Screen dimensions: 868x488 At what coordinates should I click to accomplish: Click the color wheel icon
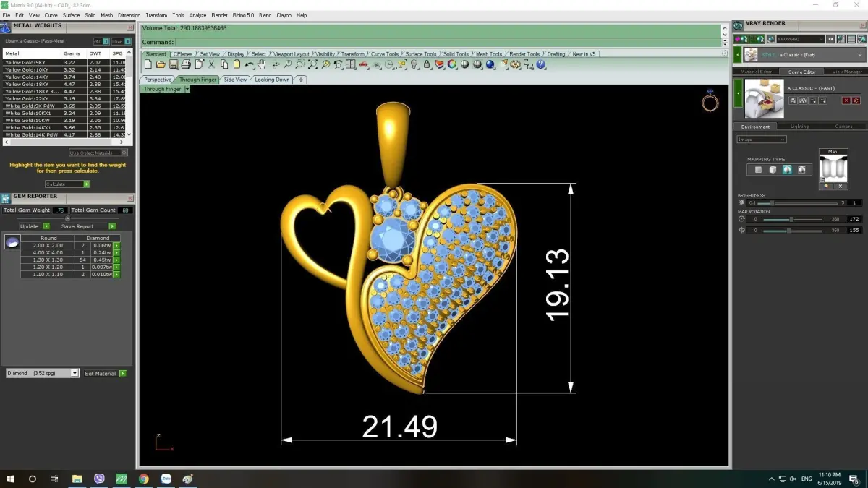pos(451,65)
